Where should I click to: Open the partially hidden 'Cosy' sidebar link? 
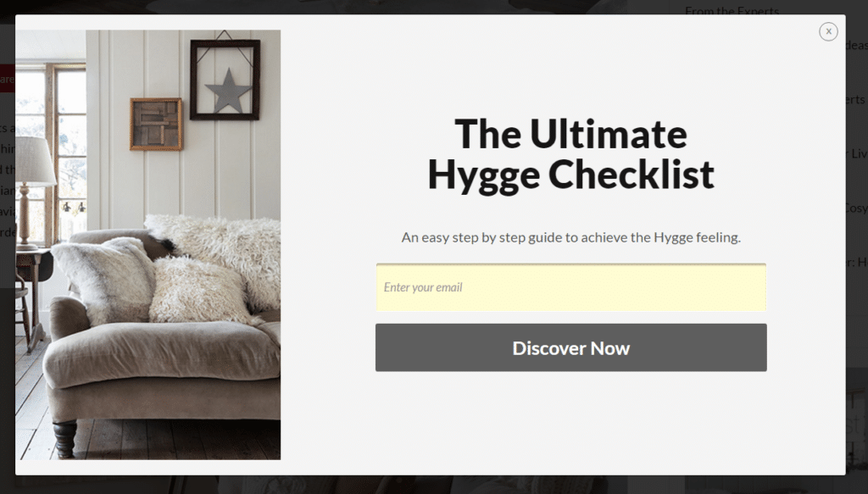856,208
